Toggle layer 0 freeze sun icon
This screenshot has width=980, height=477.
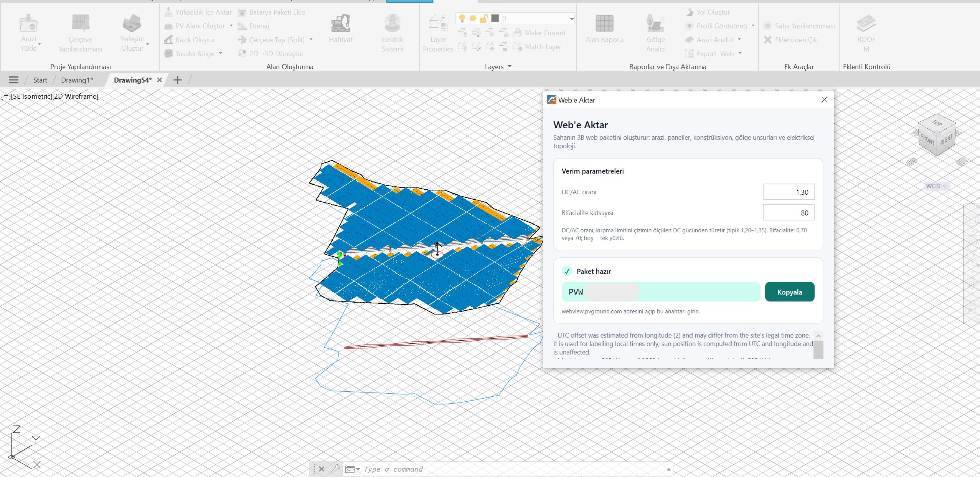[473, 18]
